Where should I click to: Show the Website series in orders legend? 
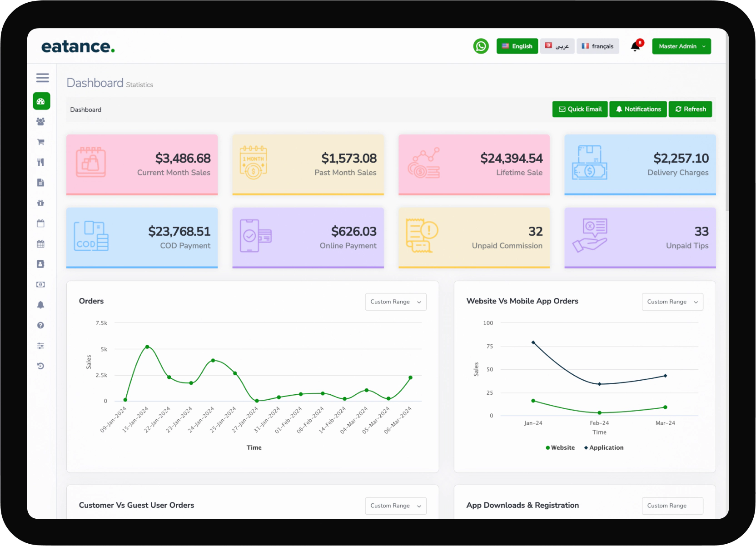(560, 447)
